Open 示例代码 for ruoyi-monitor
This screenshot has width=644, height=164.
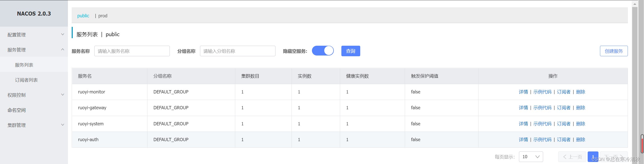coord(542,92)
